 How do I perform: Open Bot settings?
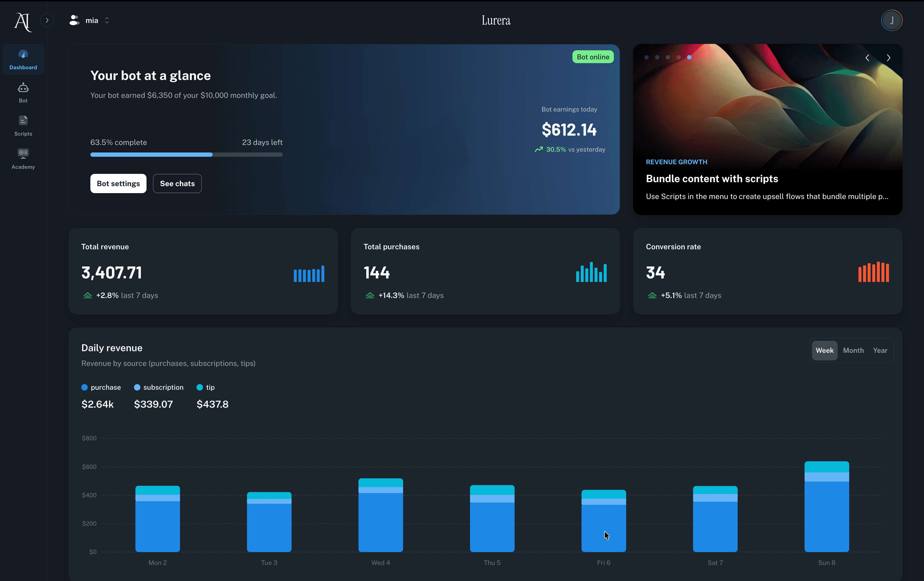click(118, 183)
